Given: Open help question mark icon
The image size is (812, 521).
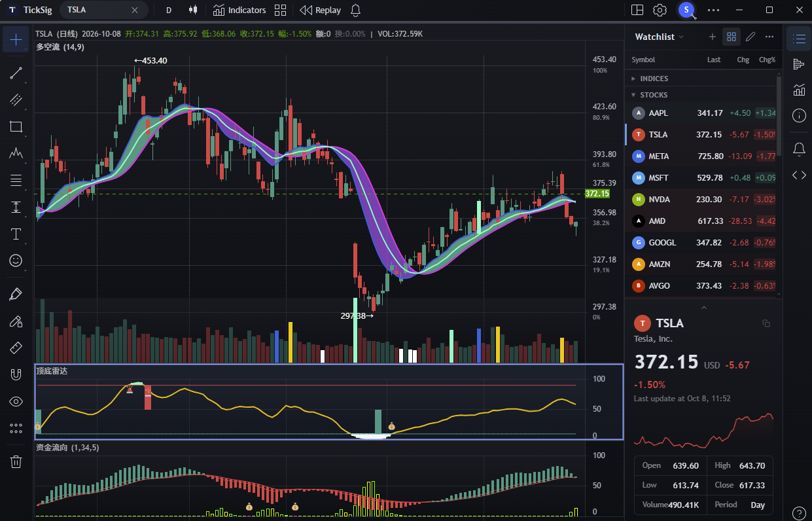Looking at the screenshot, I should tap(799, 513).
